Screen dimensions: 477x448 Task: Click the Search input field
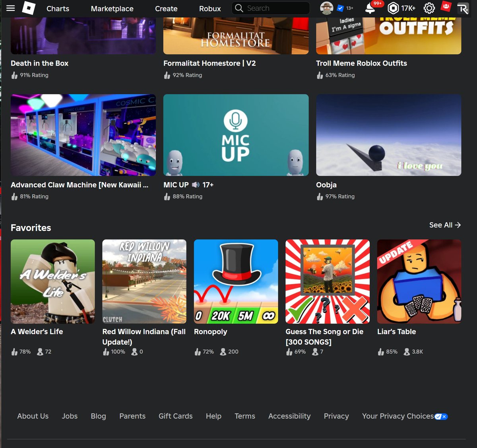coord(271,8)
